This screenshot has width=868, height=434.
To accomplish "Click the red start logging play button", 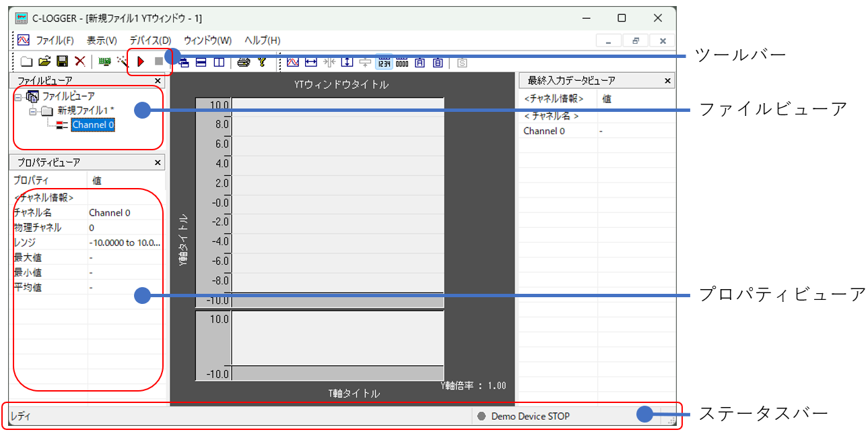I will (x=141, y=62).
